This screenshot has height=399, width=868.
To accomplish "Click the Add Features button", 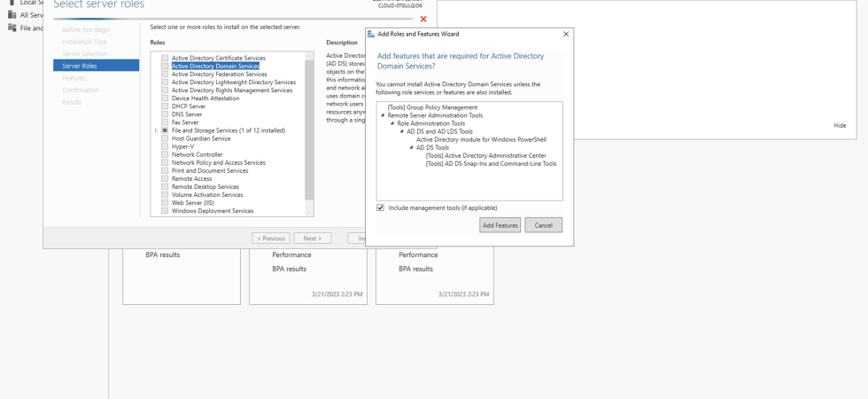I will coord(500,225).
